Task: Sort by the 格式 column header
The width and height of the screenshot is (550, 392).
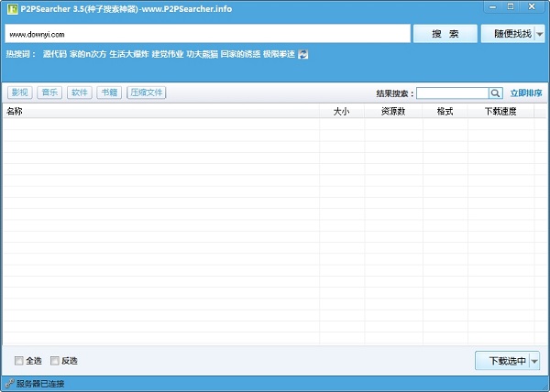Action: coord(445,112)
